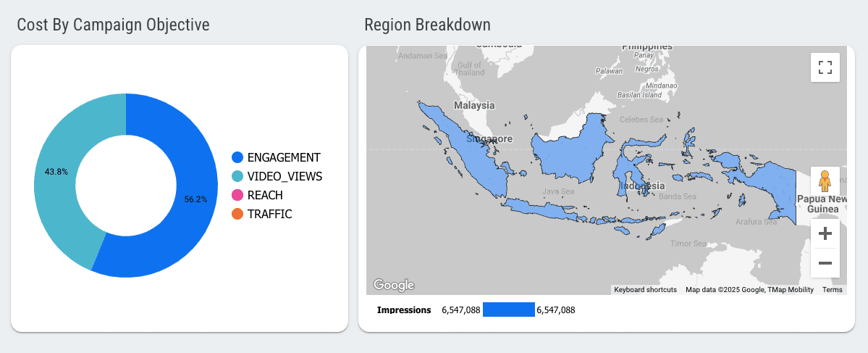
Task: Click the Gulf of Thailand map label
Action: point(471,69)
